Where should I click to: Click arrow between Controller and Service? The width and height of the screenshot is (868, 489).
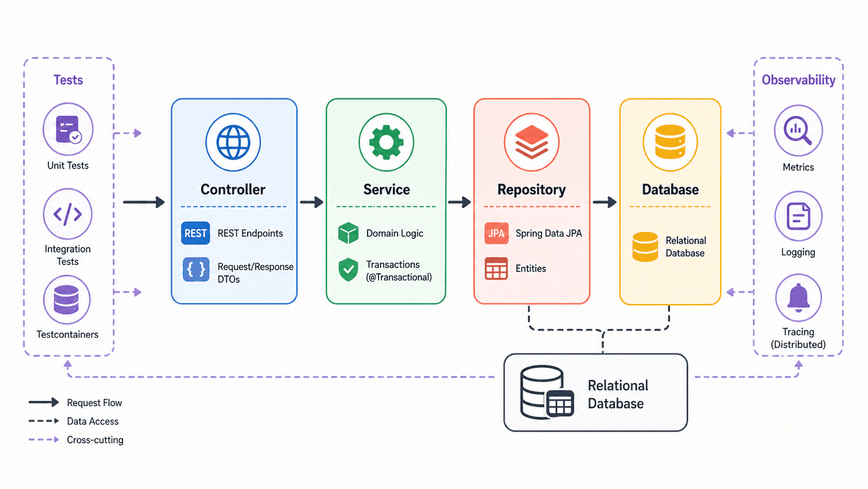(x=311, y=202)
